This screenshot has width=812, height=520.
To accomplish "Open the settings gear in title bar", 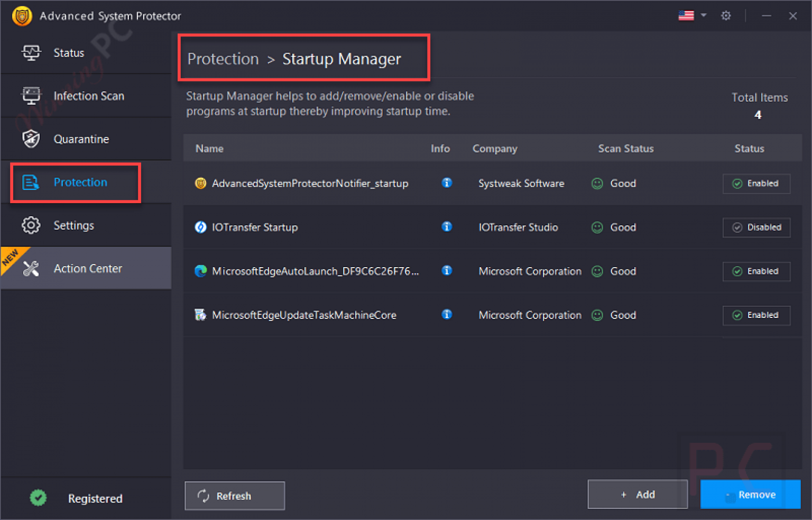I will click(x=726, y=16).
